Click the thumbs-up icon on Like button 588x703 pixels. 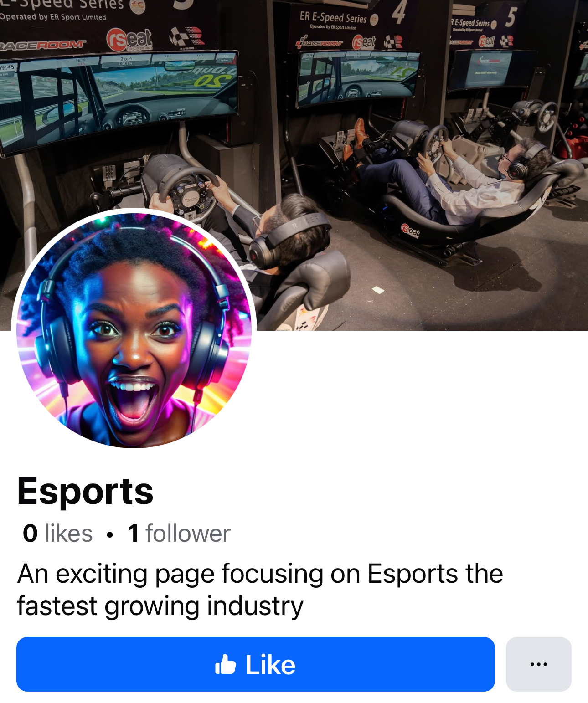pyautogui.click(x=225, y=664)
